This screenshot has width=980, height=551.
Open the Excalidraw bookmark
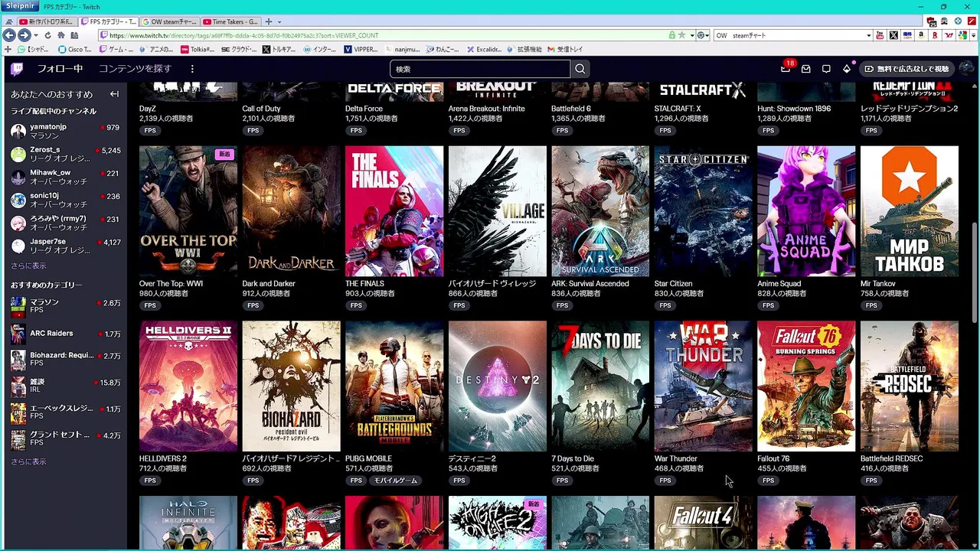click(484, 49)
